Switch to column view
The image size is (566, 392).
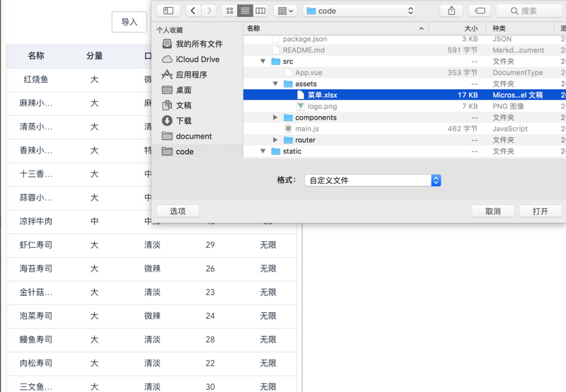(x=260, y=11)
